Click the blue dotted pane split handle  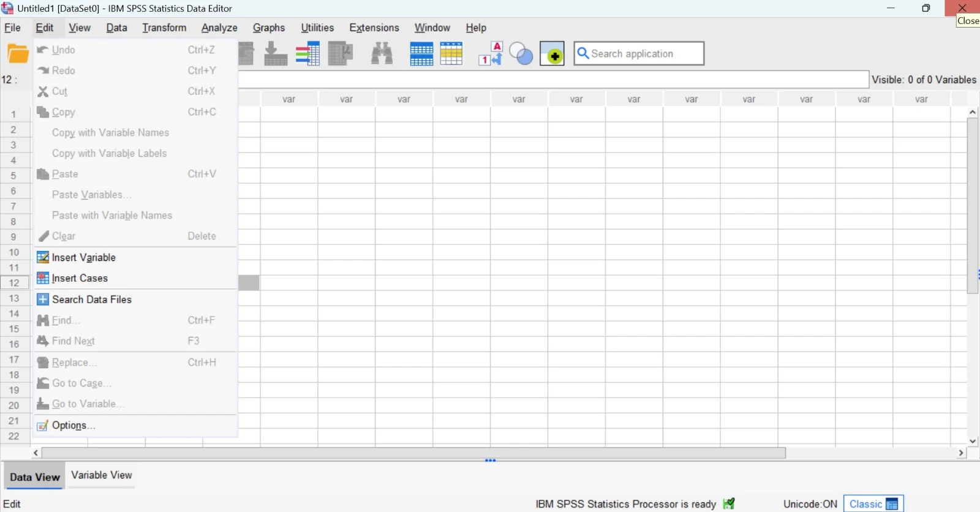491,461
